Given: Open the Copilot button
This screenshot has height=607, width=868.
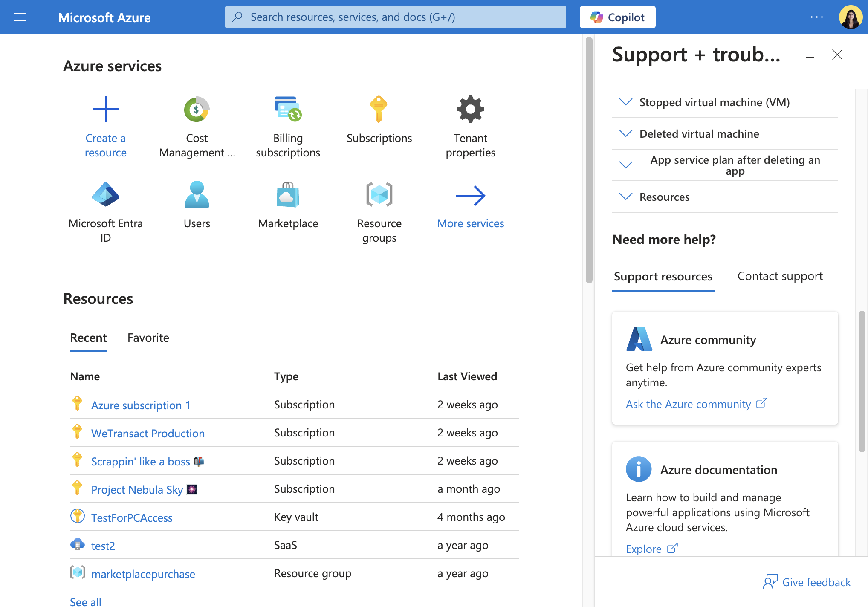Looking at the screenshot, I should pyautogui.click(x=617, y=17).
